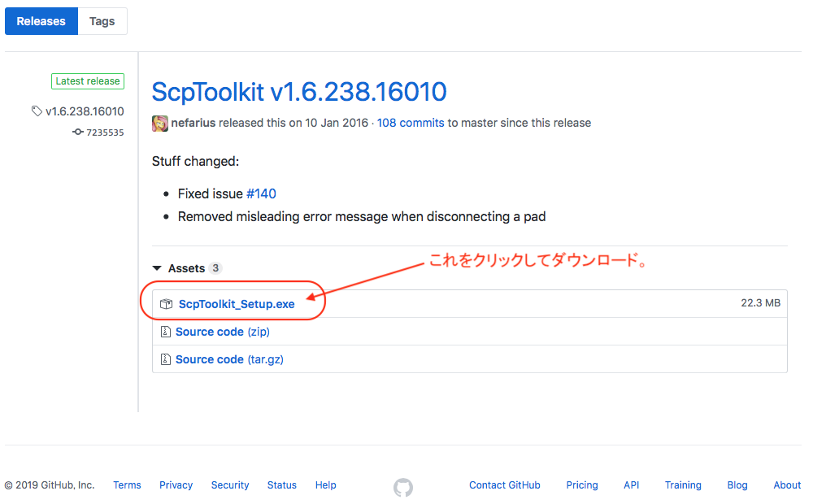Image resolution: width=813 pixels, height=504 pixels.
Task: Open the Training footer link
Action: (683, 485)
